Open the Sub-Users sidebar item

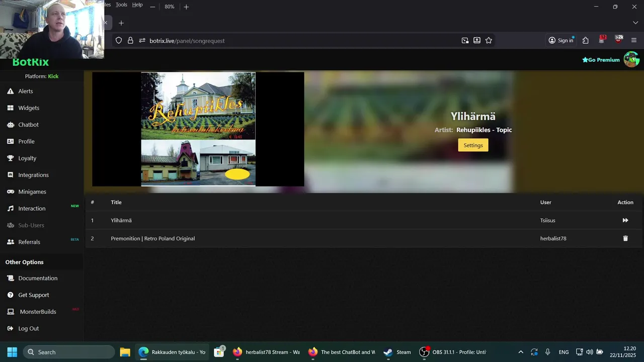coord(31,225)
